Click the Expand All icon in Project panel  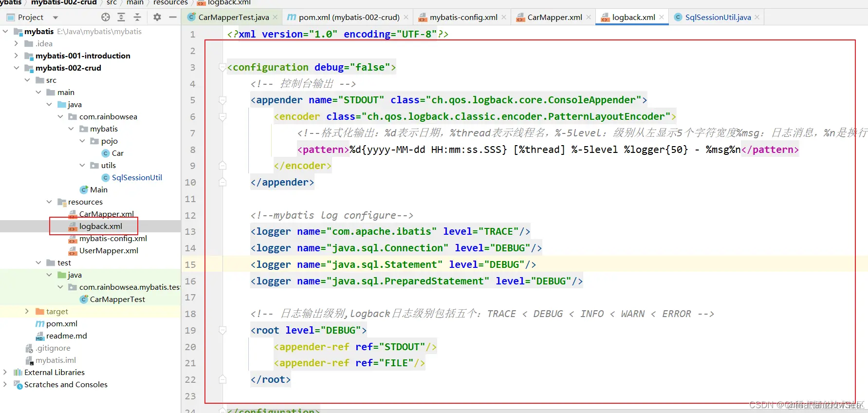coord(121,17)
